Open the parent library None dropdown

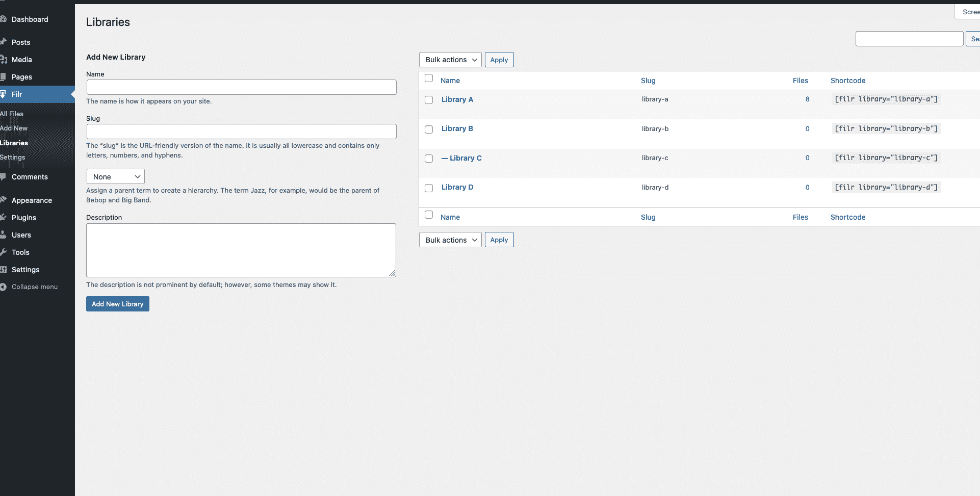[116, 177]
